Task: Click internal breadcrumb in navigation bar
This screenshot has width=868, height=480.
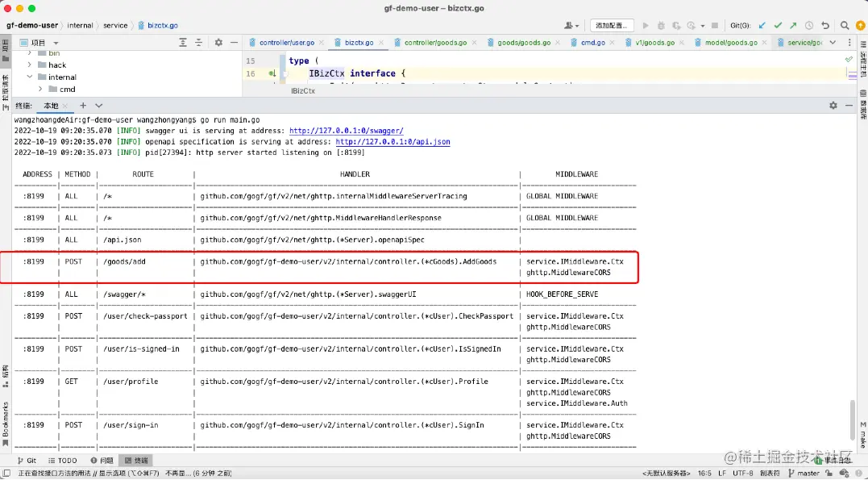Action: 81,26
